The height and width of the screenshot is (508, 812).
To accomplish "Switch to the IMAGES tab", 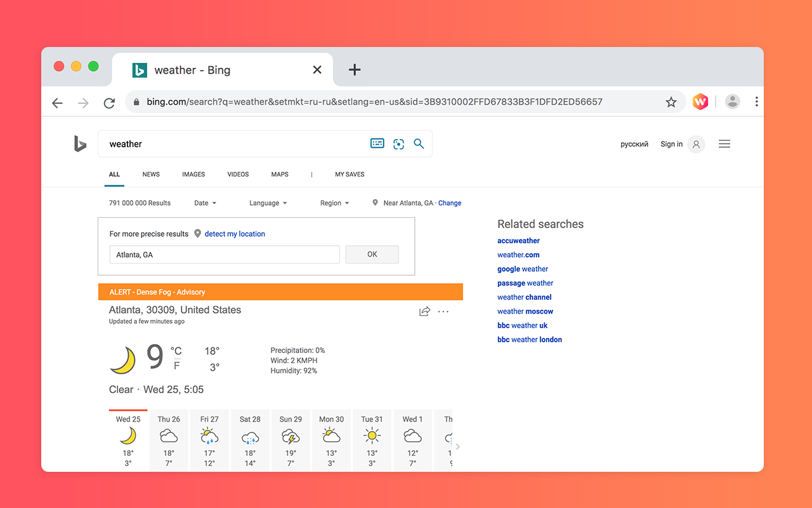I will pyautogui.click(x=193, y=174).
